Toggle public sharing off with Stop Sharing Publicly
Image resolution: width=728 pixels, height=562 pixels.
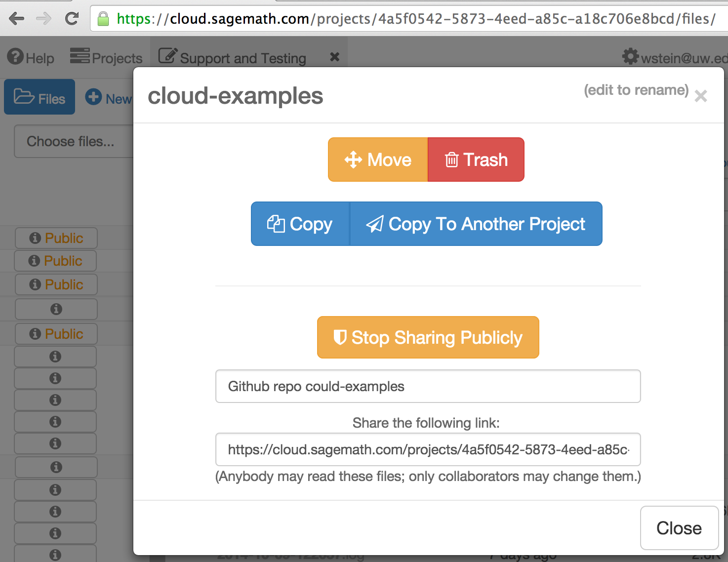tap(428, 337)
